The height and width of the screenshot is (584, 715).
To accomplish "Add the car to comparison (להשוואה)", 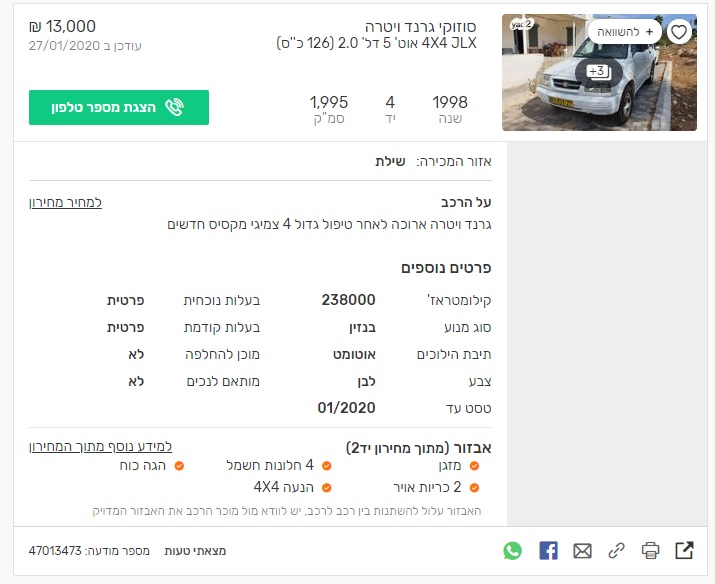I will (x=625, y=32).
